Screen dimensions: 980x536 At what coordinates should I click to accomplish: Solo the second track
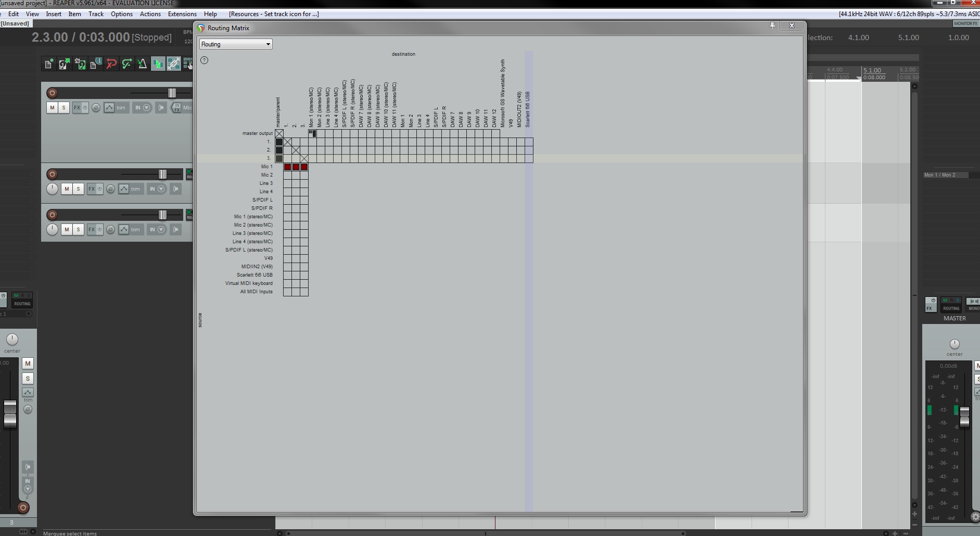pos(78,189)
